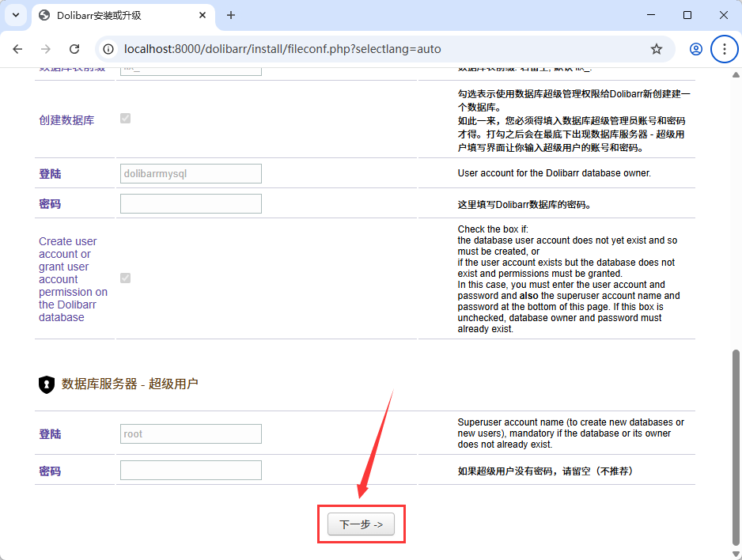Click the vertical scrollbar thumb

point(736,448)
